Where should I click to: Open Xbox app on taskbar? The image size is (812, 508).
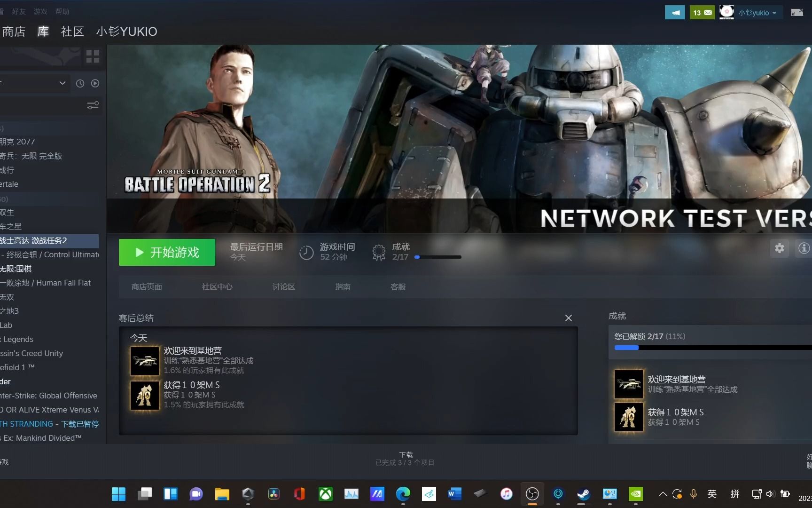(326, 494)
